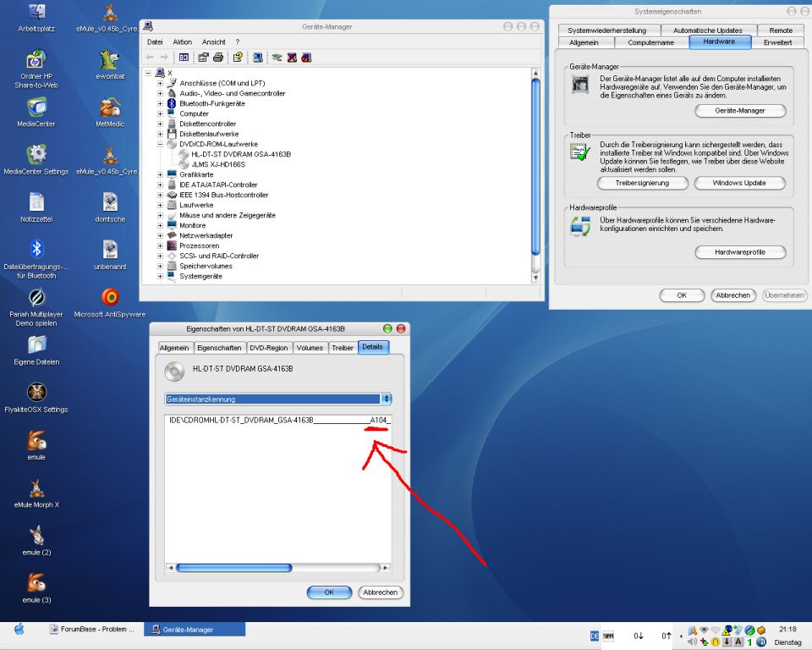The width and height of the screenshot is (812, 650).
Task: Switch to the DVD-Region tab
Action: [x=268, y=348]
